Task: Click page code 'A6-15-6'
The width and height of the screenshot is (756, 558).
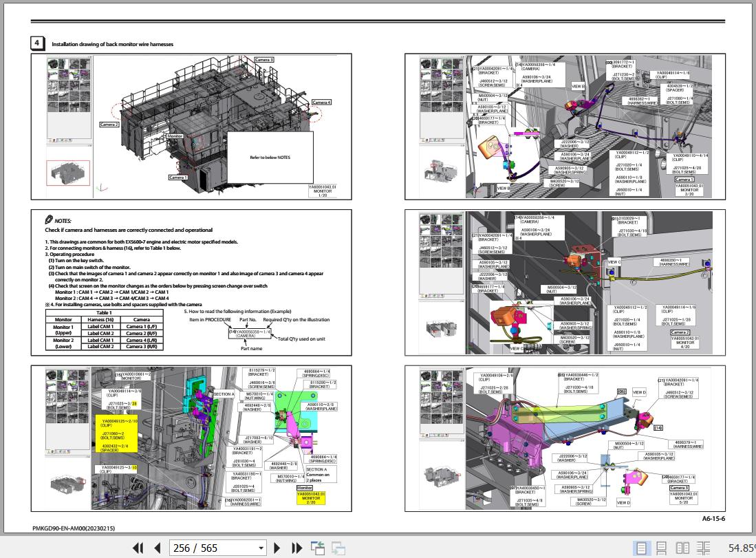Action: [713, 519]
